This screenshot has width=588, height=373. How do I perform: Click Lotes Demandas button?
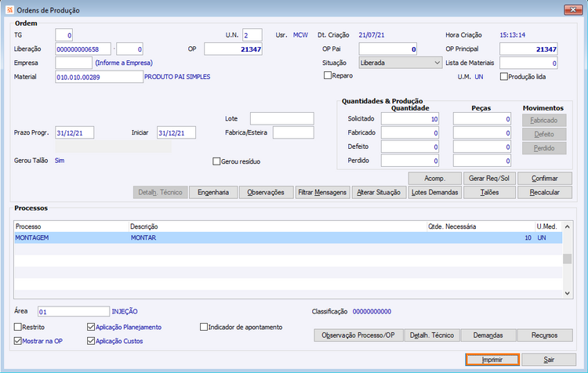tap(434, 192)
